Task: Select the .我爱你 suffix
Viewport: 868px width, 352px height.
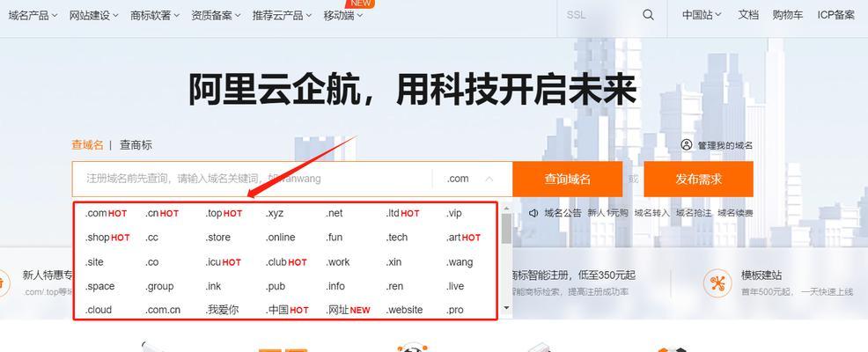Action: pyautogui.click(x=222, y=310)
